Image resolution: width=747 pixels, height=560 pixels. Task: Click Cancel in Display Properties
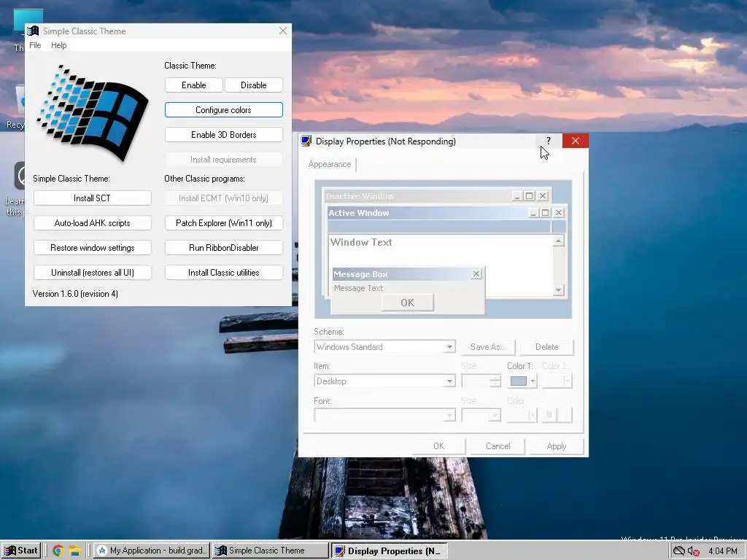[498, 446]
